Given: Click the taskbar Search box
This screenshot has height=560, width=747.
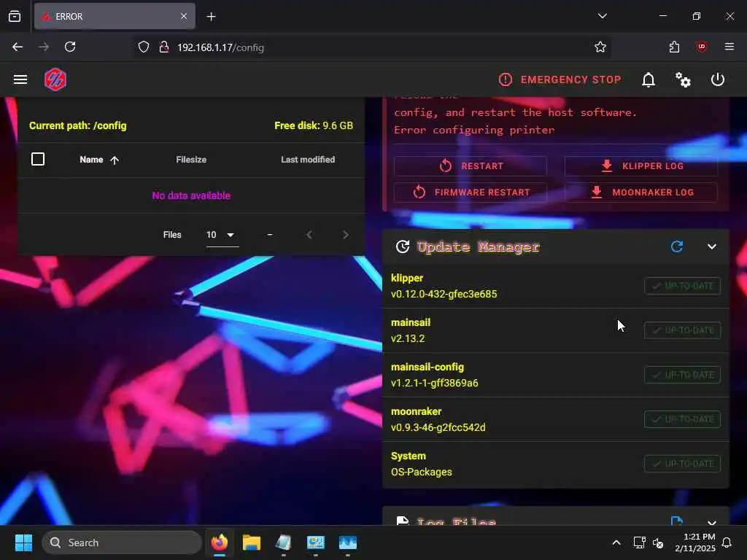Looking at the screenshot, I should [122, 542].
